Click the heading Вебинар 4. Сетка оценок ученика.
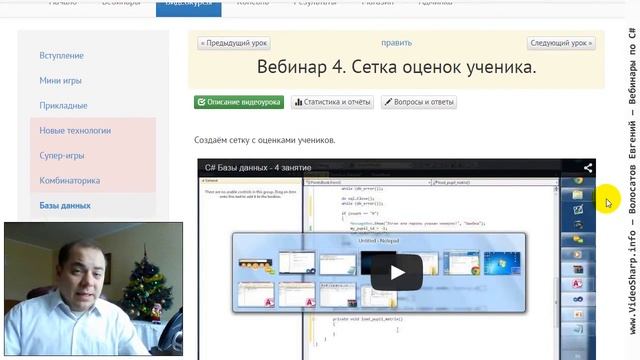Viewport: 640px width, 360px height. 396,67
